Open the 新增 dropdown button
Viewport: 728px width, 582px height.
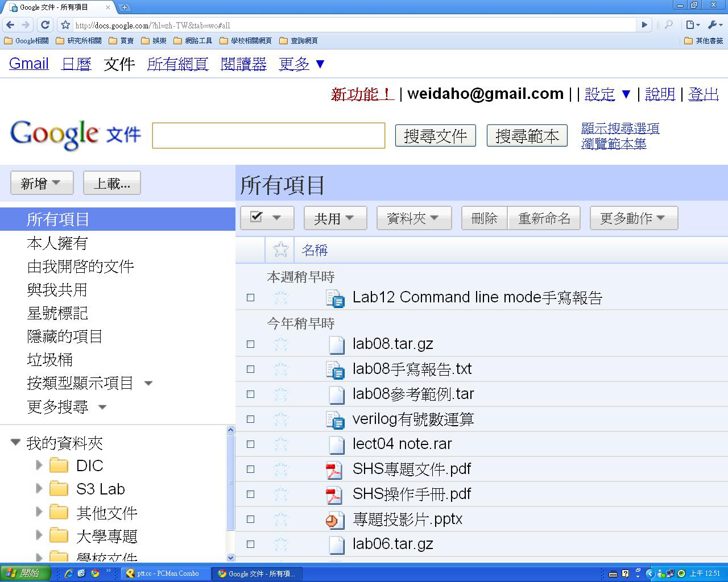coord(42,183)
